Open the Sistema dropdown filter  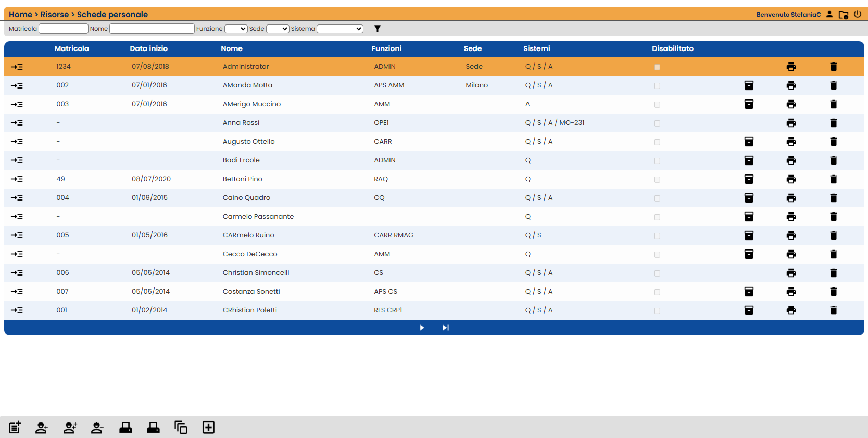(x=340, y=29)
